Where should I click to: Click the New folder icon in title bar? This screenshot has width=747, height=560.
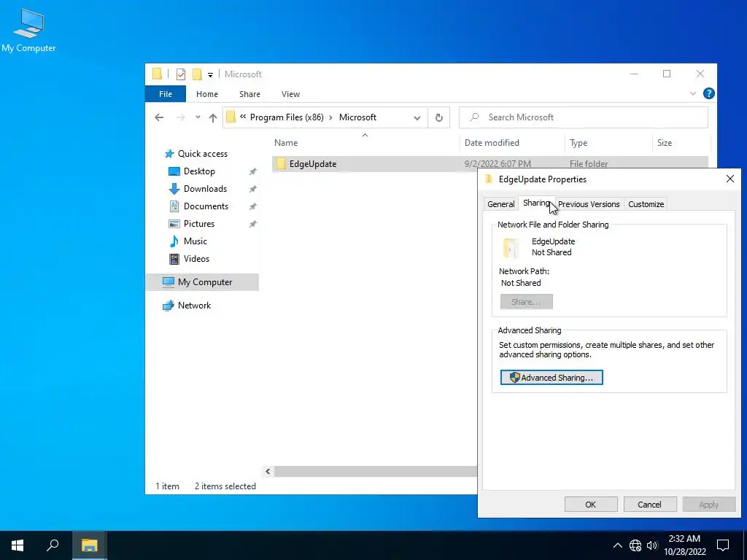tap(197, 74)
